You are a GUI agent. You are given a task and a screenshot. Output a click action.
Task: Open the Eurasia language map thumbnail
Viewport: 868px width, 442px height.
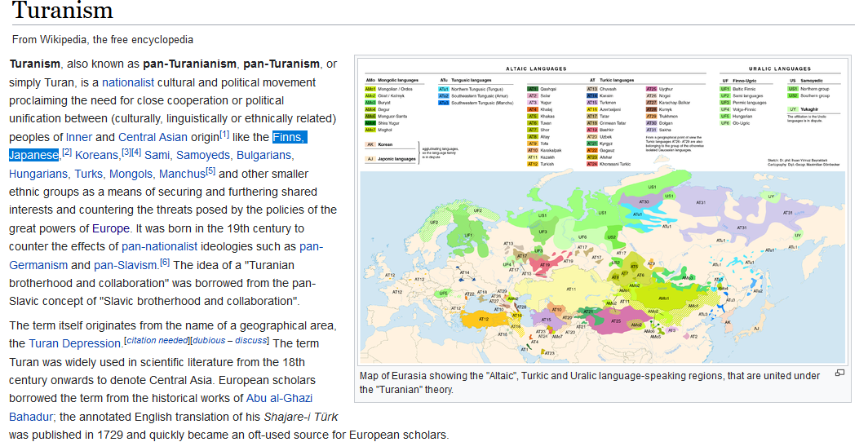[602, 210]
